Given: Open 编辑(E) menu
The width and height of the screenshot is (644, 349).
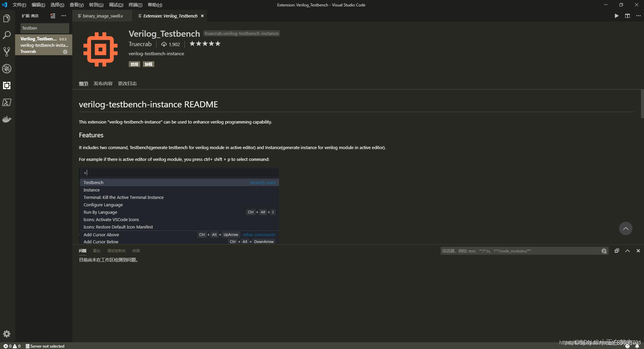Looking at the screenshot, I should click(38, 5).
